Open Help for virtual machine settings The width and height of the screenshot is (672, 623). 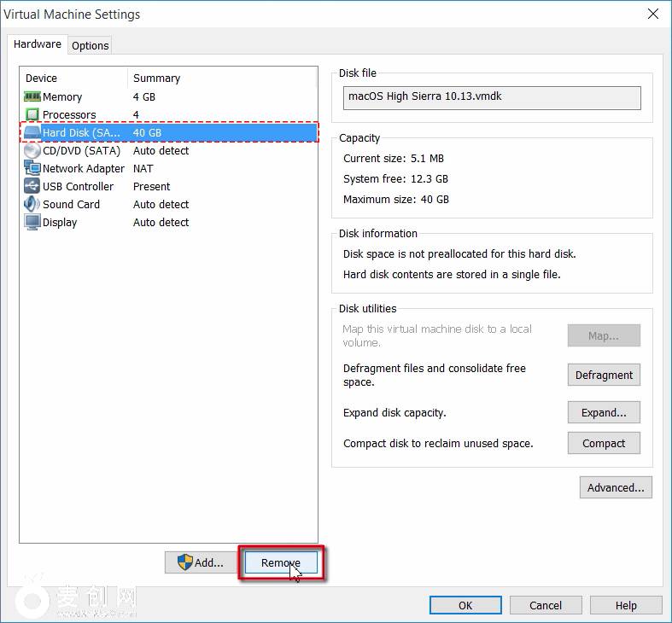[626, 605]
